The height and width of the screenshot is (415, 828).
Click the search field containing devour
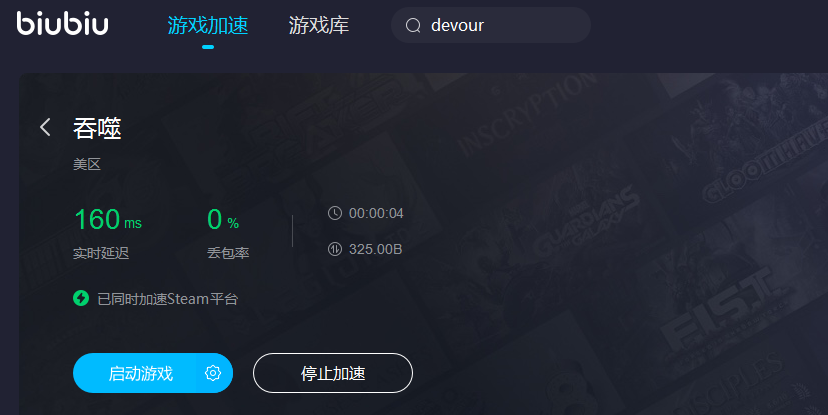491,25
